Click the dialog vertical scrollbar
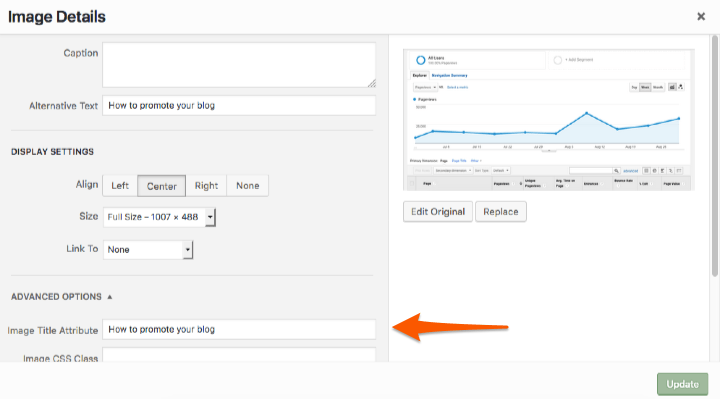The width and height of the screenshot is (720, 399). 714,156
